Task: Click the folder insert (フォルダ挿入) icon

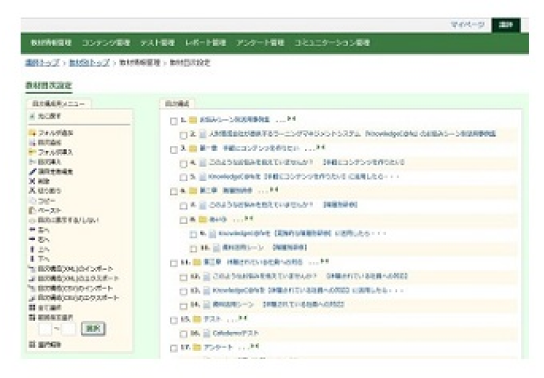Action: [32, 152]
